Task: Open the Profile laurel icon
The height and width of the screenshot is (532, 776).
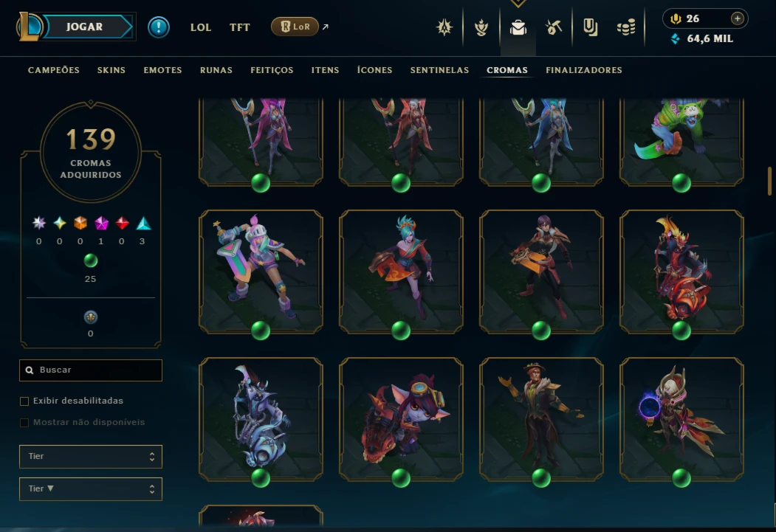Action: click(x=481, y=28)
